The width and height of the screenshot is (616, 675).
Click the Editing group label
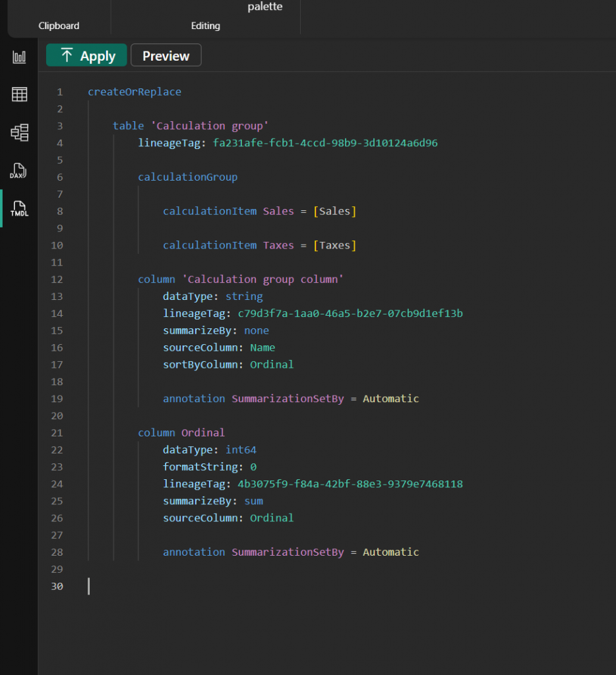coord(205,26)
